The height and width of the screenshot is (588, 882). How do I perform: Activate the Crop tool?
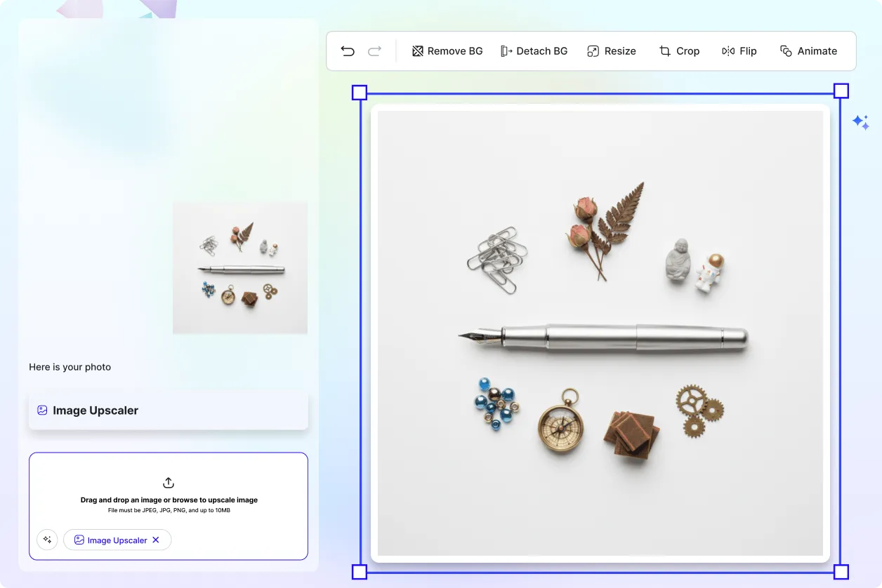[678, 51]
